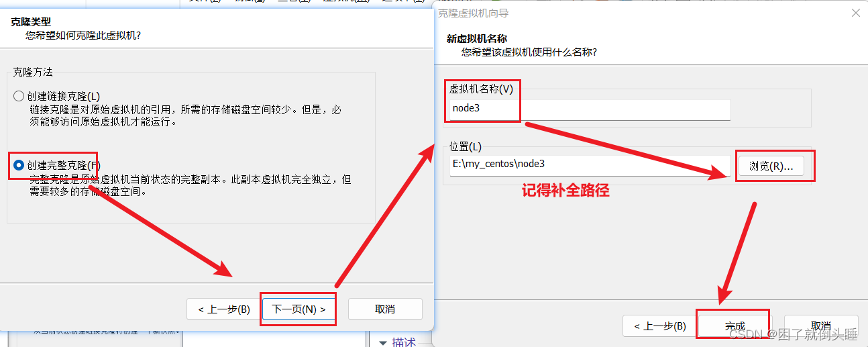
Task: Focus the 虚拟机名称 field containing node3
Action: (x=590, y=110)
